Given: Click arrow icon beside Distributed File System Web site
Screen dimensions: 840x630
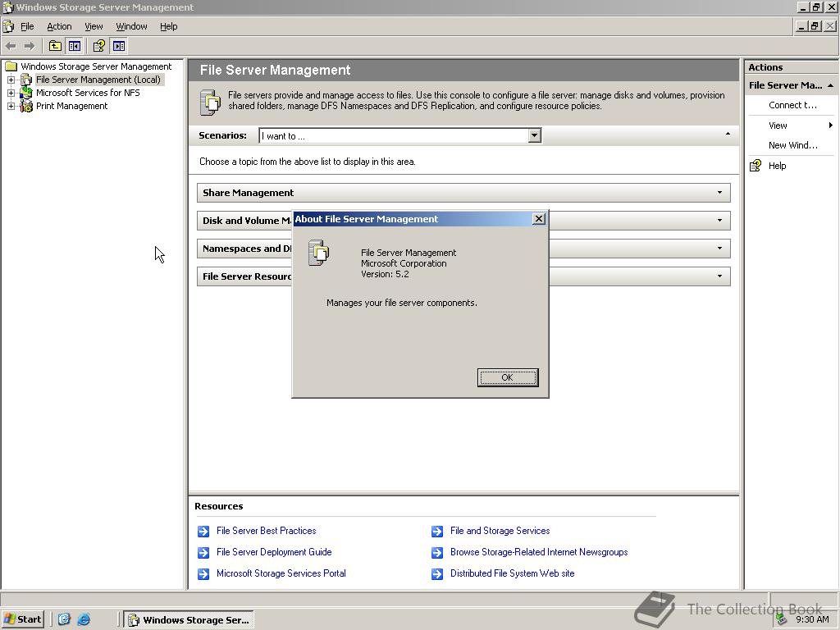Looking at the screenshot, I should [x=437, y=573].
